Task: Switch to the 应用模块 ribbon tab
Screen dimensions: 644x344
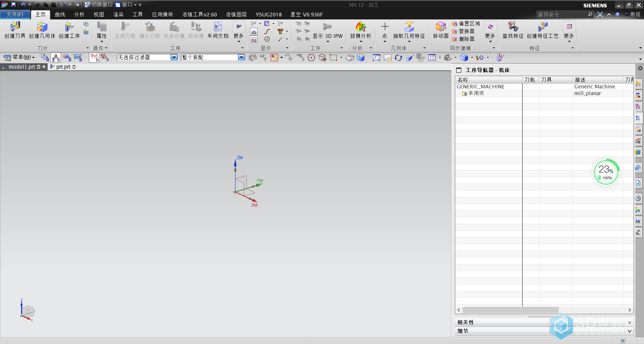Action: 162,14
